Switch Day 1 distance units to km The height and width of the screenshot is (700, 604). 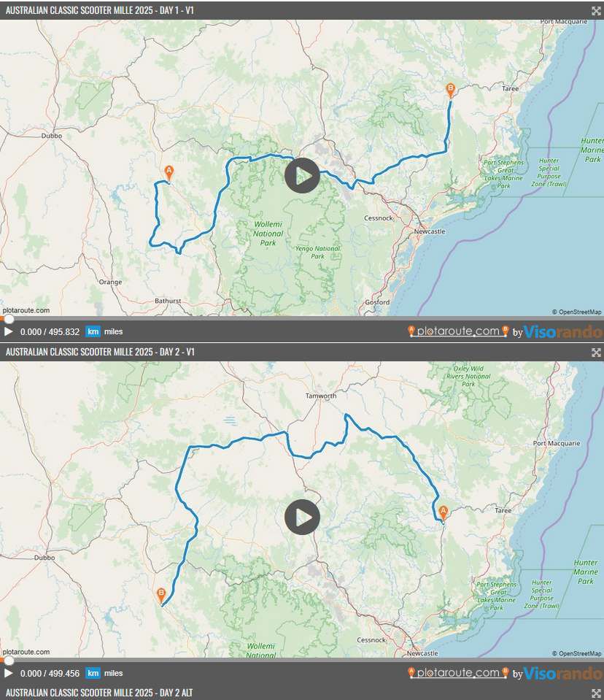point(93,331)
